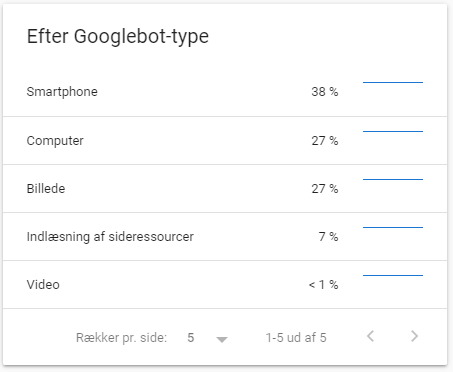The image size is (453, 372).
Task: Click the < 1 % Video value
Action: point(323,285)
